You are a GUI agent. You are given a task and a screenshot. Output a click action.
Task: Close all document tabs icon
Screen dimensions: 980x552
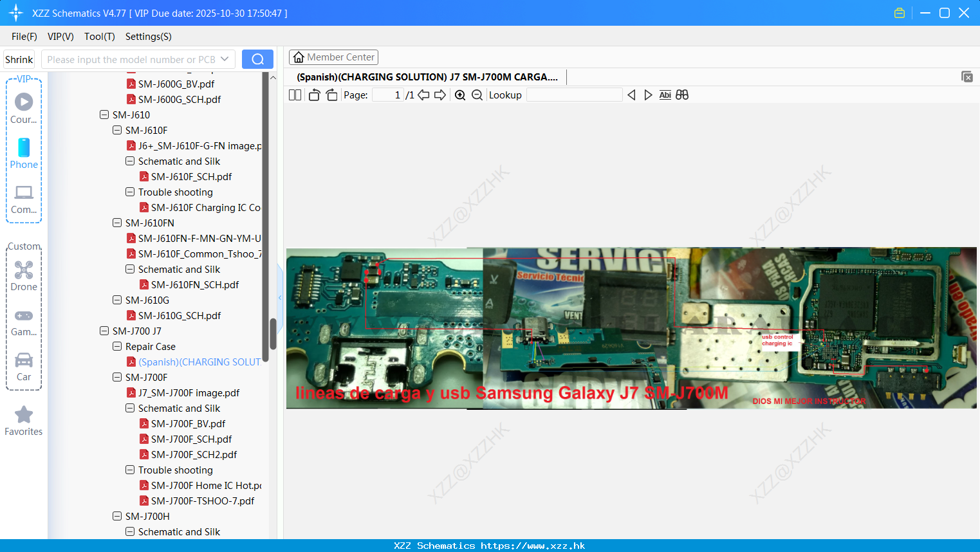pyautogui.click(x=967, y=77)
